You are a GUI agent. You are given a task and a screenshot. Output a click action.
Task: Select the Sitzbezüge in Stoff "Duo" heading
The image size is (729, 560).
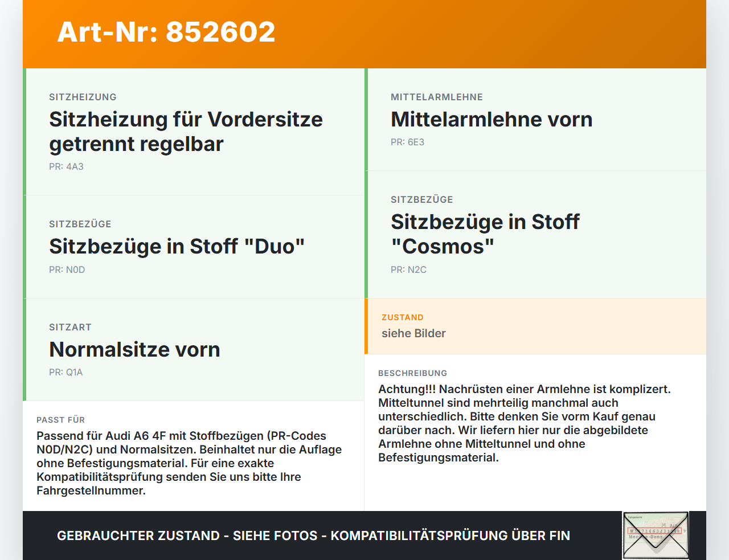[x=177, y=246]
